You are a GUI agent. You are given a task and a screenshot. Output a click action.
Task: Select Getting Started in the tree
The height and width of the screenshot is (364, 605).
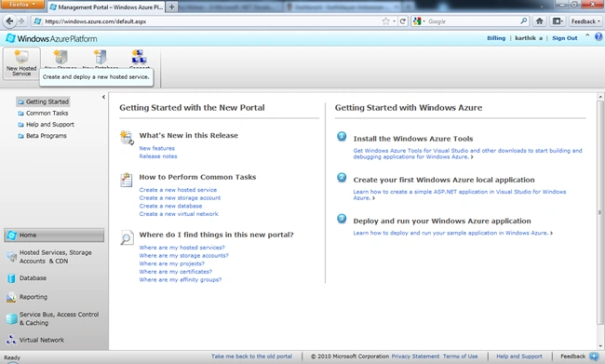coord(43,101)
